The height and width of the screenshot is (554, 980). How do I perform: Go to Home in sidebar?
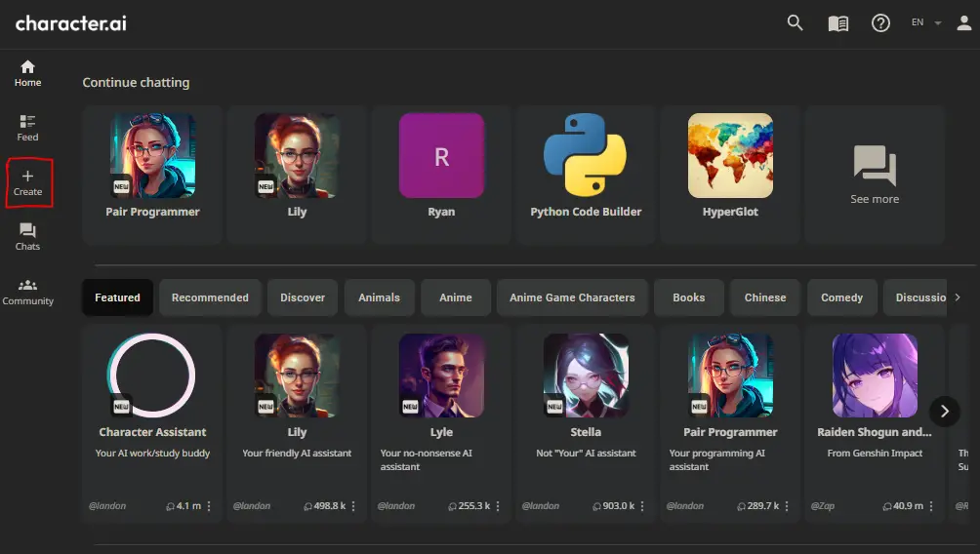click(x=27, y=73)
